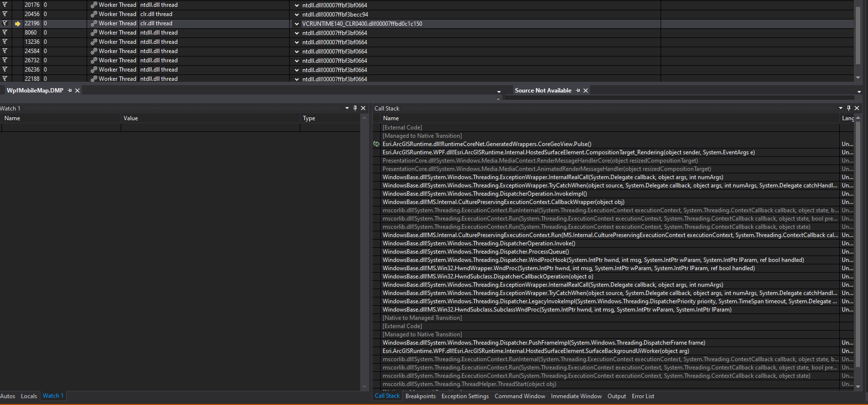Click the gear icon of thread 22188

[94, 78]
